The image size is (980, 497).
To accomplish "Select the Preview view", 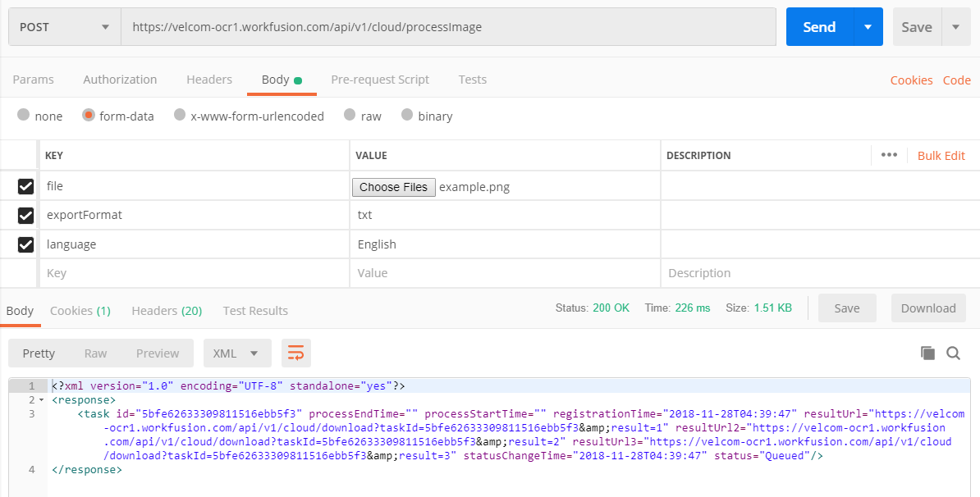I will pos(158,353).
